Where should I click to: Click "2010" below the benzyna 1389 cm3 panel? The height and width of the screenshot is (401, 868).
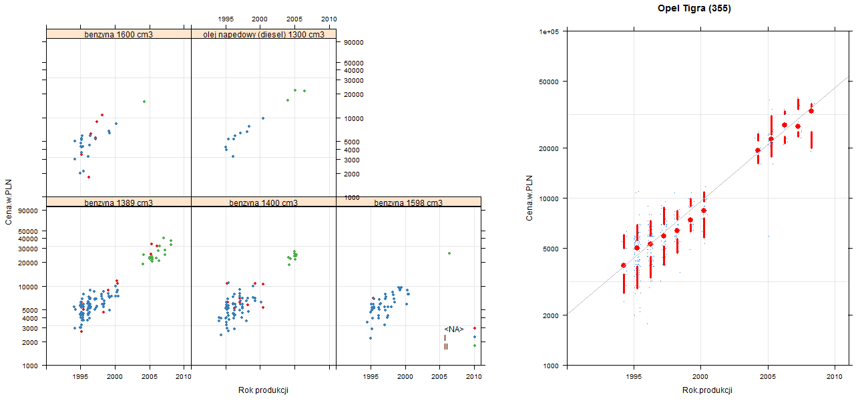184,377
